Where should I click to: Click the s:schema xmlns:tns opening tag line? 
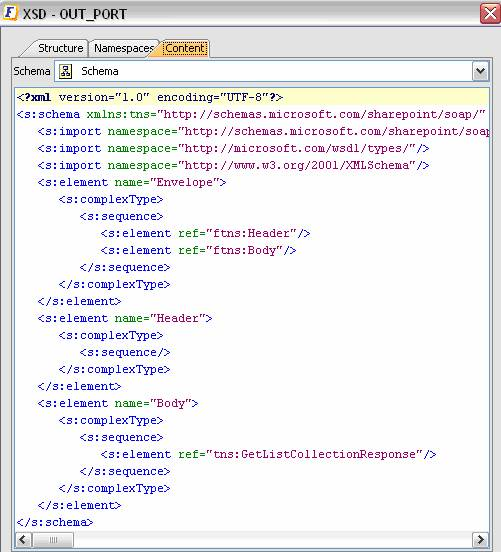251,114
